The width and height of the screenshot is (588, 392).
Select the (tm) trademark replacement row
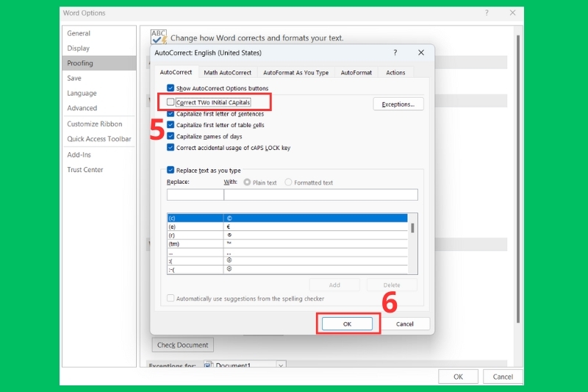coord(287,244)
